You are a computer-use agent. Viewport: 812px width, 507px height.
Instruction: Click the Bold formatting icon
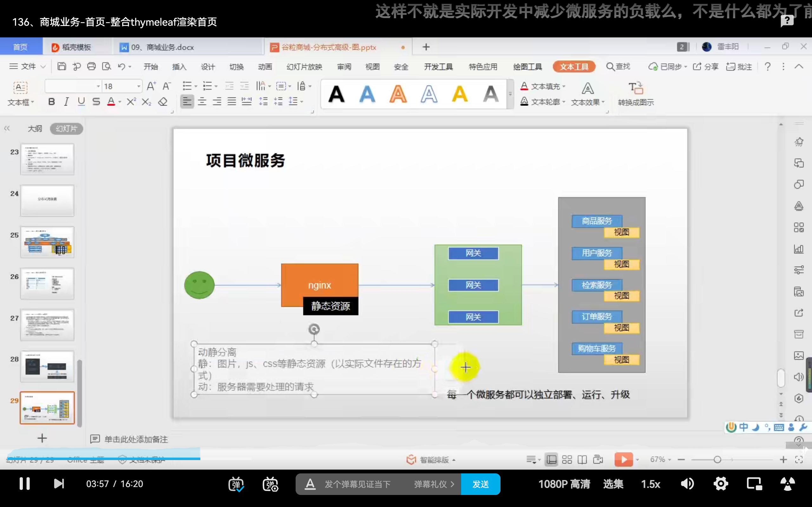pyautogui.click(x=51, y=102)
